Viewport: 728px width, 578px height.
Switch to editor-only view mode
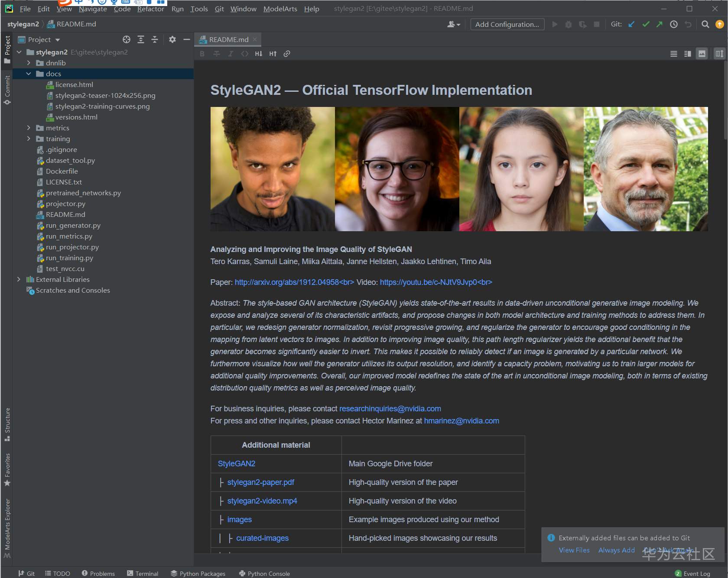673,54
